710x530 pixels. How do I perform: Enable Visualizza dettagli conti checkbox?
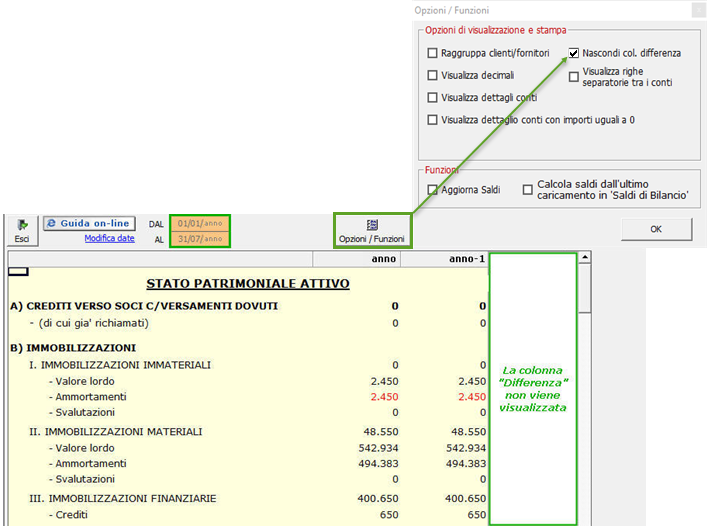click(x=432, y=97)
